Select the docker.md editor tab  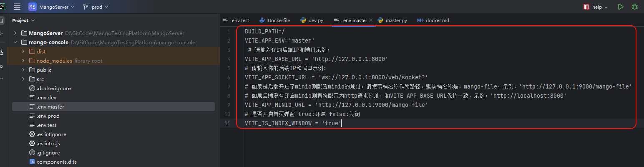(x=437, y=20)
